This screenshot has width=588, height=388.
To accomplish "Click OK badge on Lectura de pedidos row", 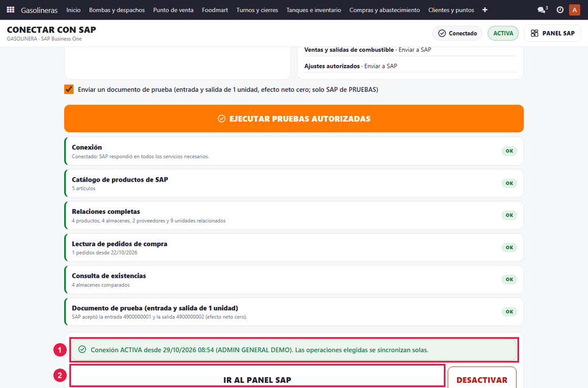I will (509, 247).
